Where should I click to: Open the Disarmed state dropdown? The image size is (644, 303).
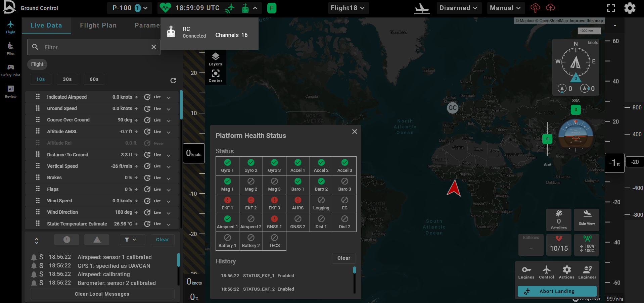tap(458, 8)
